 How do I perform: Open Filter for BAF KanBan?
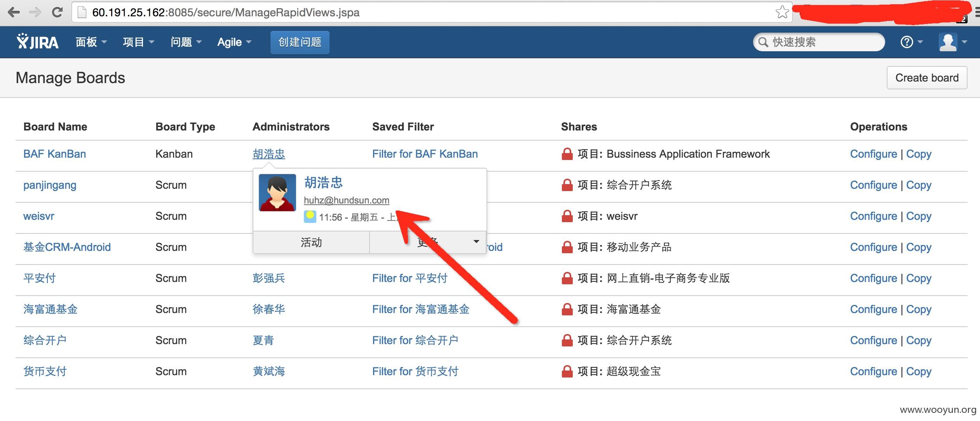point(425,154)
